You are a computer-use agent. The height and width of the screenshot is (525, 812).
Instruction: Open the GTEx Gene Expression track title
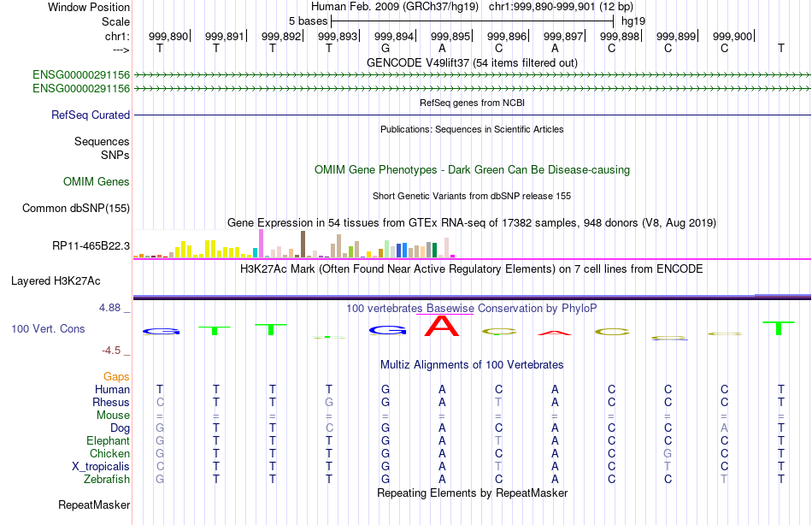pyautogui.click(x=472, y=223)
